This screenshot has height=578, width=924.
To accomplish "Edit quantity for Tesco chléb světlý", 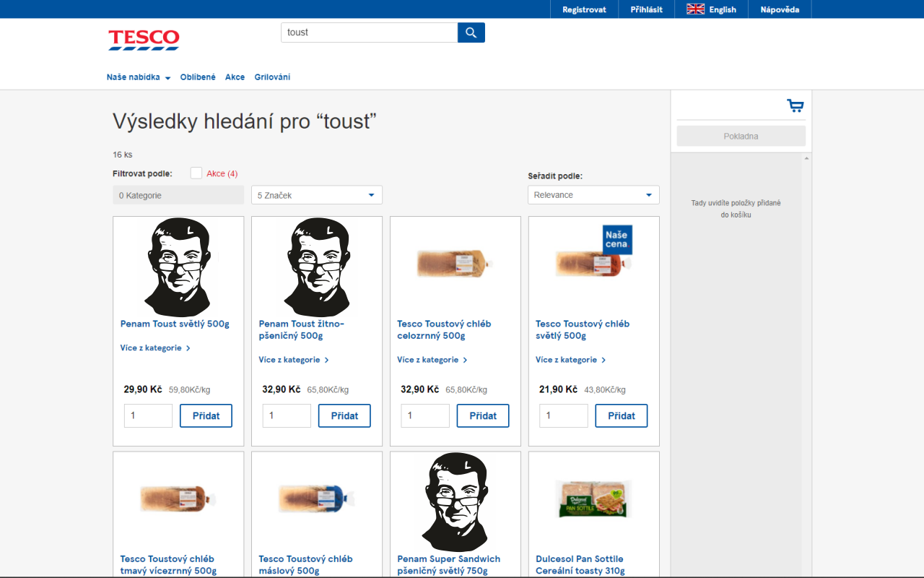I will 564,416.
